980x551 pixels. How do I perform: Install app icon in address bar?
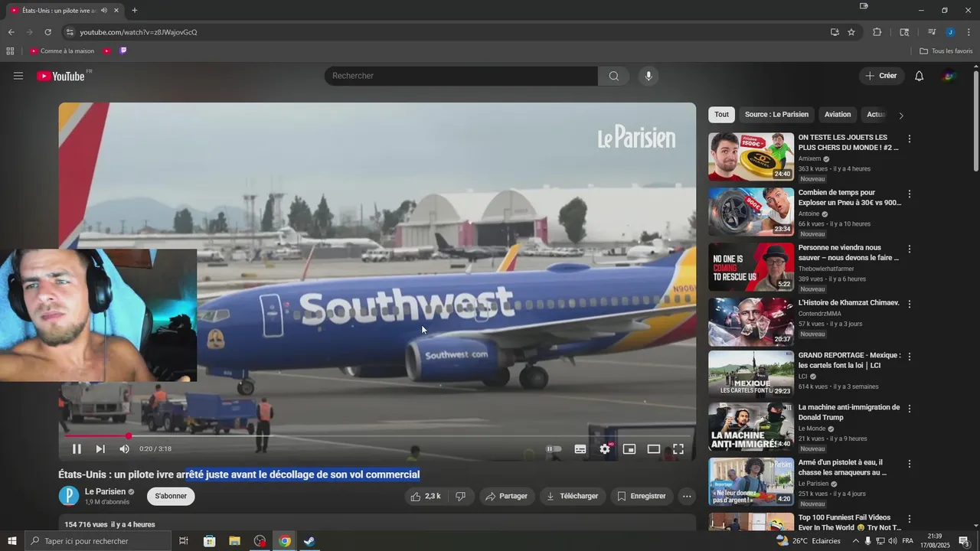(x=835, y=32)
